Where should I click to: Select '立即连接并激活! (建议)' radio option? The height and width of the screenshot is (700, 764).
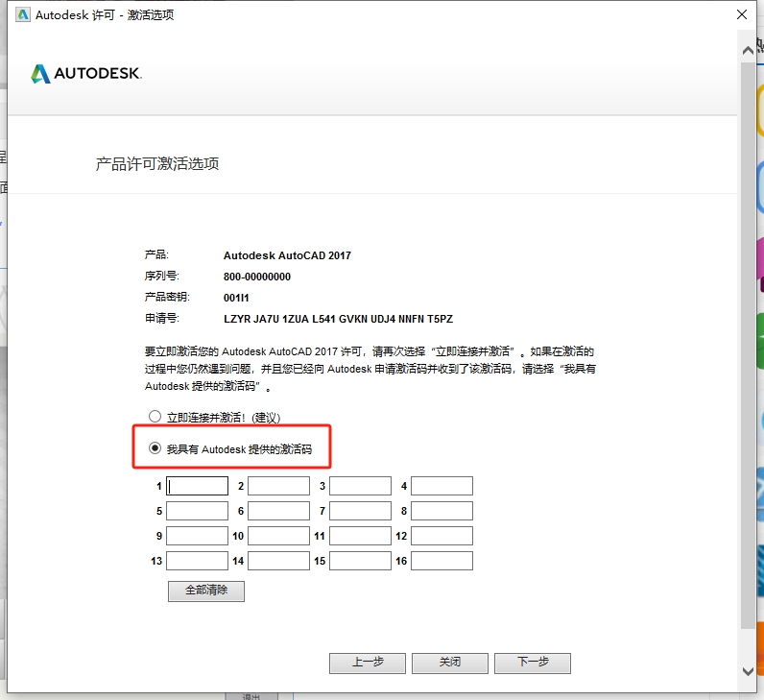[x=155, y=417]
